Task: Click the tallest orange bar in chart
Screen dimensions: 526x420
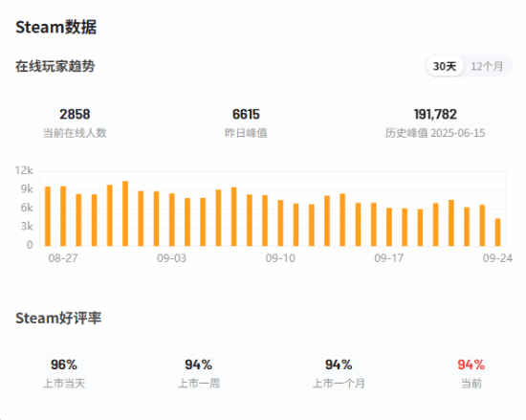Action: pos(125,213)
